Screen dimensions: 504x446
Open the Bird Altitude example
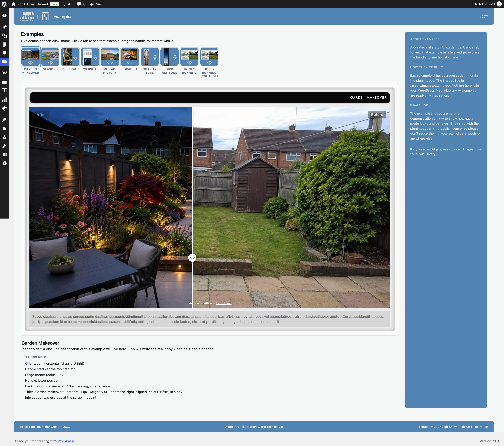pos(170,61)
